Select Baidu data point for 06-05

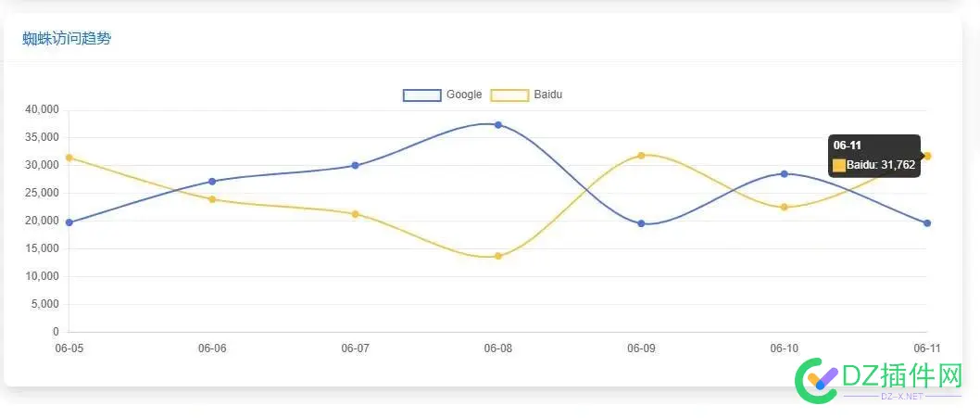[x=69, y=158]
